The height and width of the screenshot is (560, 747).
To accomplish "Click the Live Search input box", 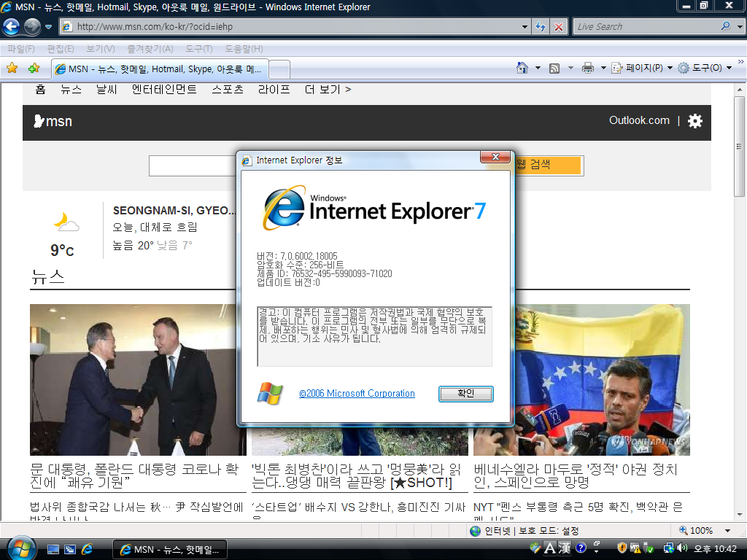I will [646, 27].
